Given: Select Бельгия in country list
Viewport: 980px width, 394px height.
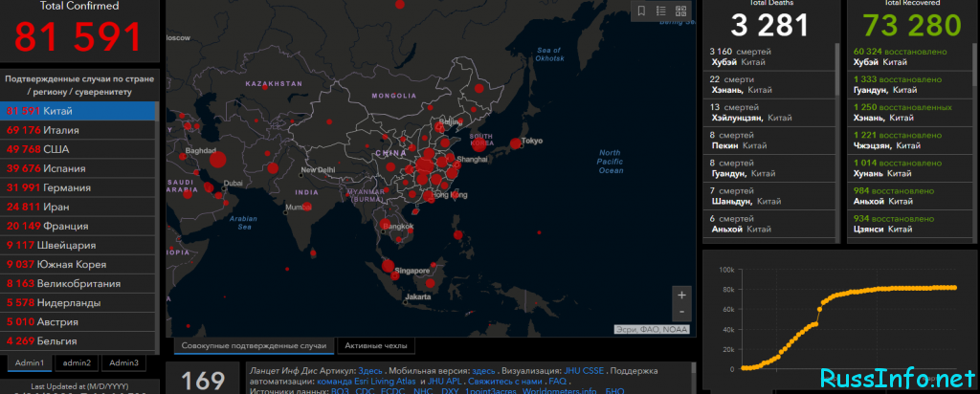Looking at the screenshot, I should pos(78,341).
